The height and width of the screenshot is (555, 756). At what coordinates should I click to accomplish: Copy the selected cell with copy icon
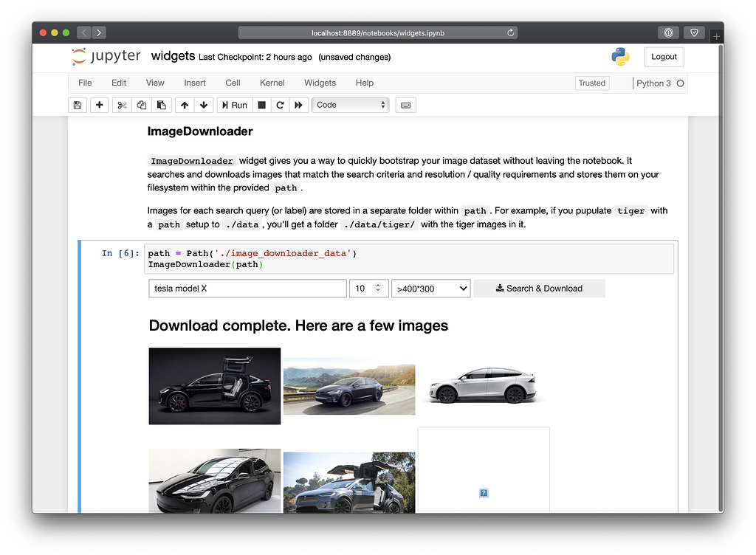tap(141, 105)
